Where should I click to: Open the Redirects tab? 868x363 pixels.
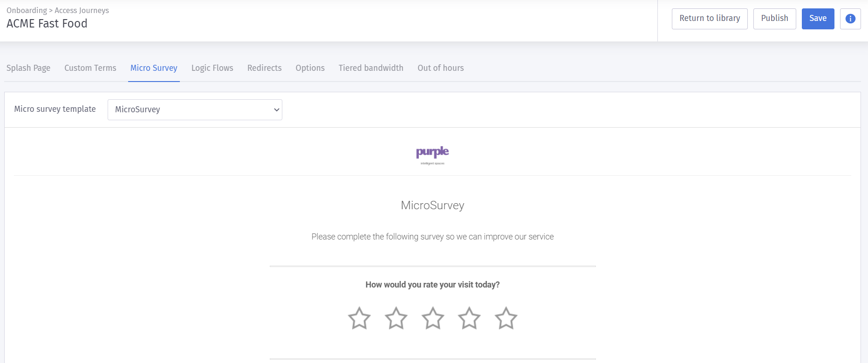click(264, 68)
